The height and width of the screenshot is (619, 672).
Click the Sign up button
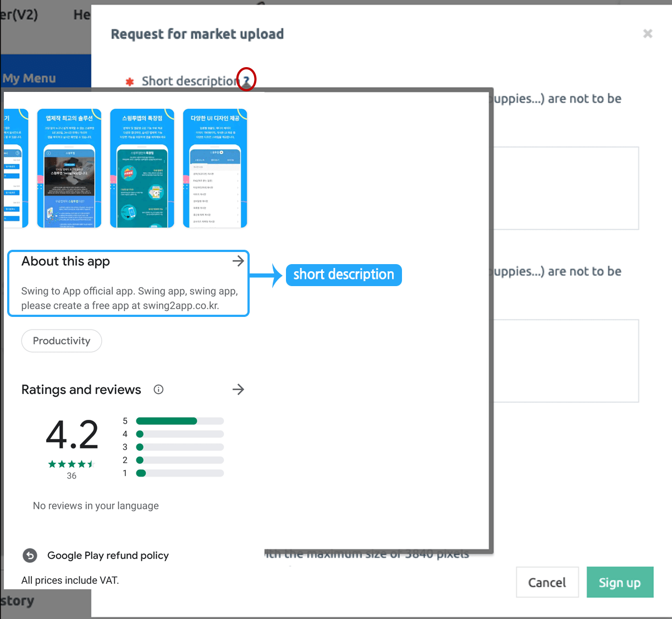[x=620, y=582]
